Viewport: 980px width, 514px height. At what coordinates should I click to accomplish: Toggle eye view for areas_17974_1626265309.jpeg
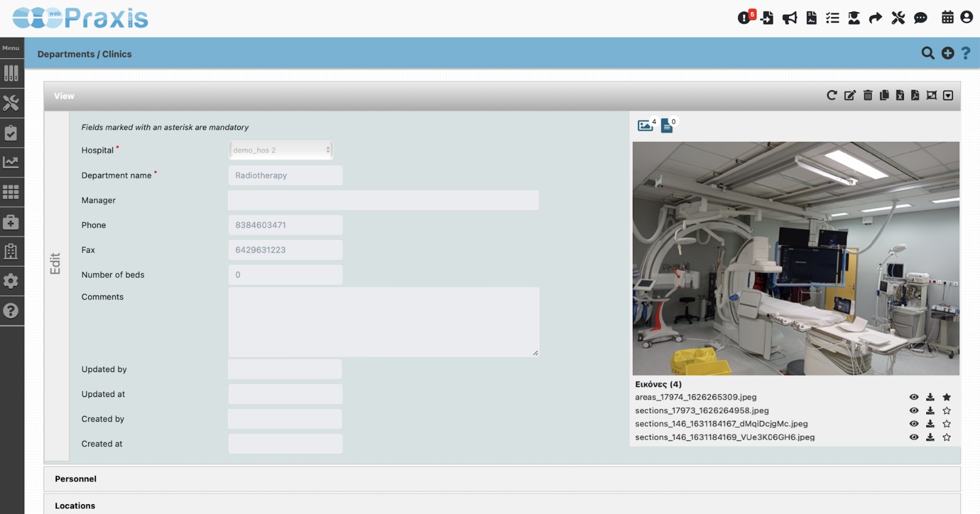(x=914, y=397)
